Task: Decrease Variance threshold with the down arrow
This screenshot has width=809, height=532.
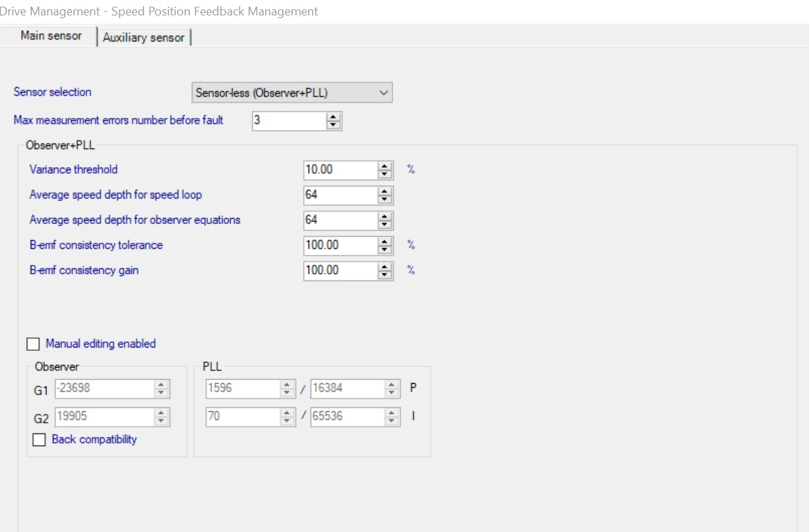Action: click(384, 174)
